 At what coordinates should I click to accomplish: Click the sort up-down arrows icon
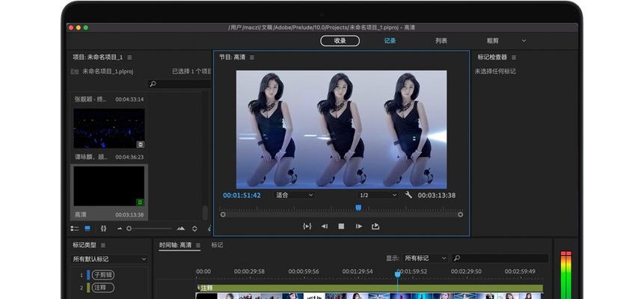click(x=194, y=228)
